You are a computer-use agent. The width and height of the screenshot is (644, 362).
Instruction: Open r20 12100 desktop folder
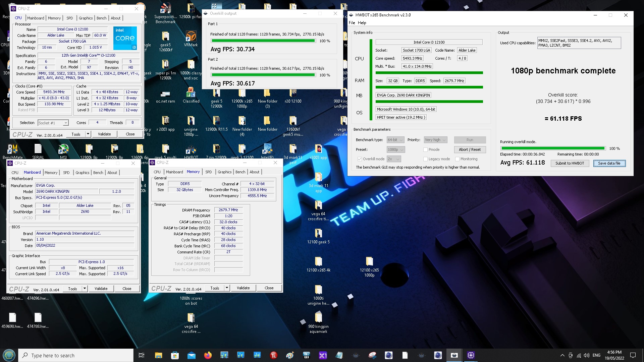293,96
